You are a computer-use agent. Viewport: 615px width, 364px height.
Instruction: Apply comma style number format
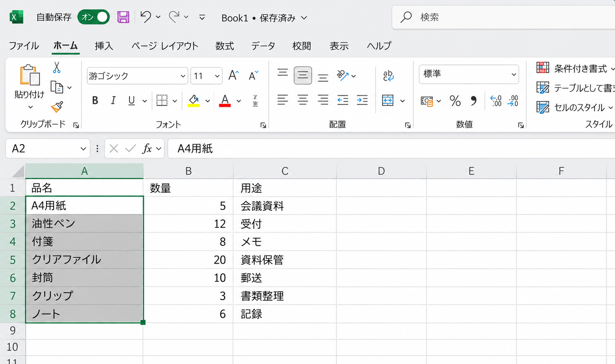474,101
